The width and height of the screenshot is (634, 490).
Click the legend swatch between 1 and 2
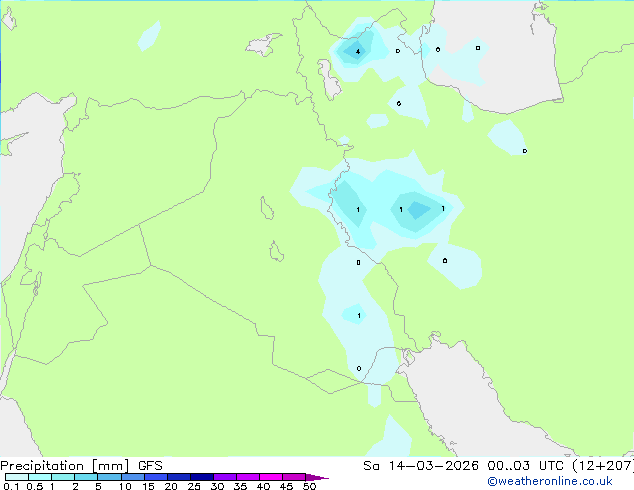point(63,477)
